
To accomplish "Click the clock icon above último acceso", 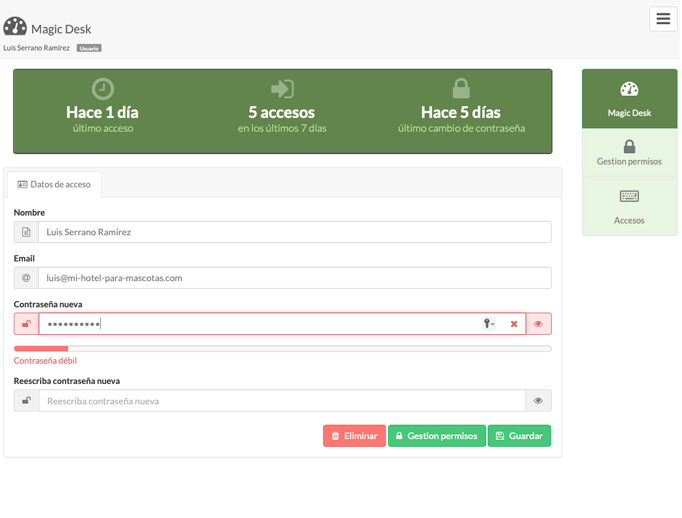I will click(x=102, y=88).
